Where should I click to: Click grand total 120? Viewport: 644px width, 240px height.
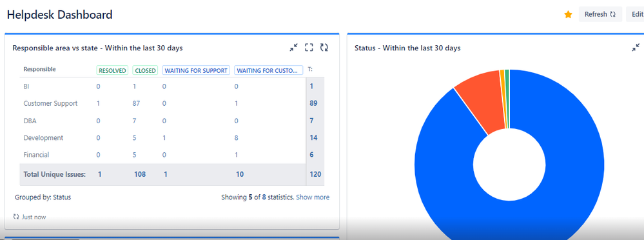(x=315, y=174)
